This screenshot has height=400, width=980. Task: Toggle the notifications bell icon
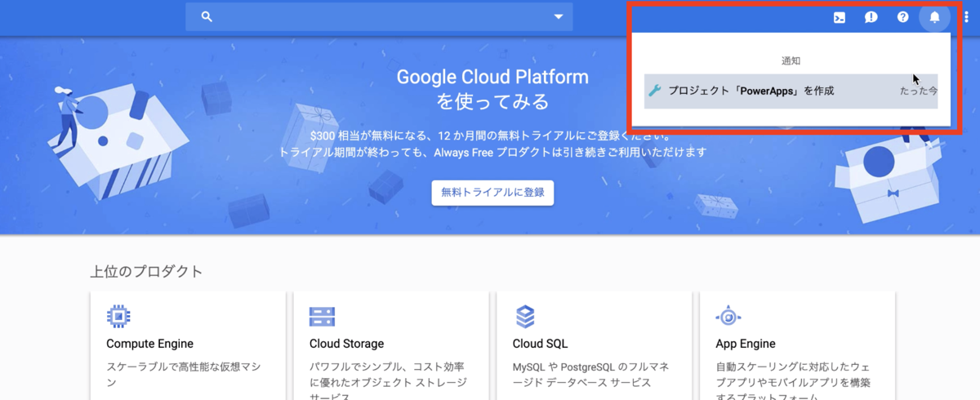coord(935,17)
